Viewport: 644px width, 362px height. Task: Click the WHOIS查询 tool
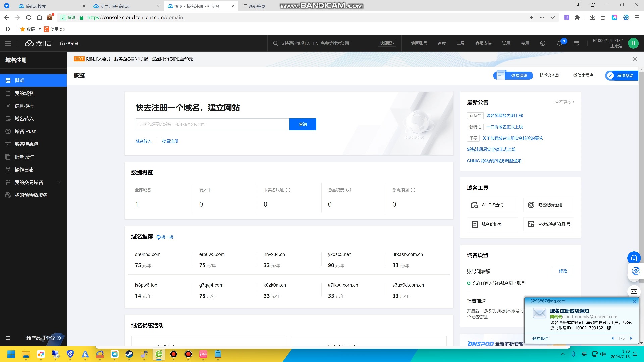tap(492, 205)
